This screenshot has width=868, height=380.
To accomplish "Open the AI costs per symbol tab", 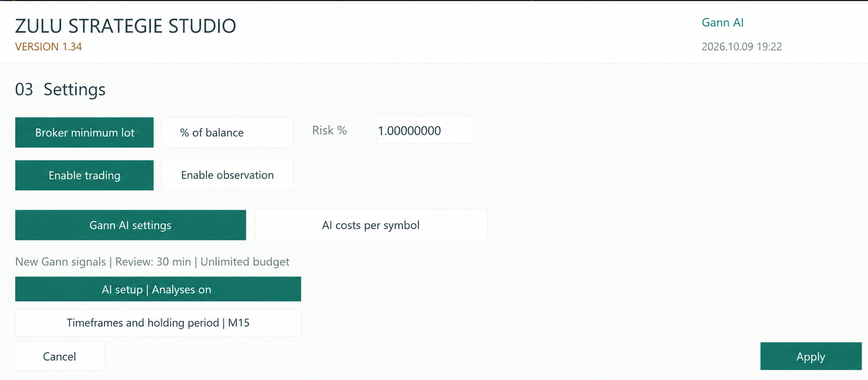I will tap(371, 225).
